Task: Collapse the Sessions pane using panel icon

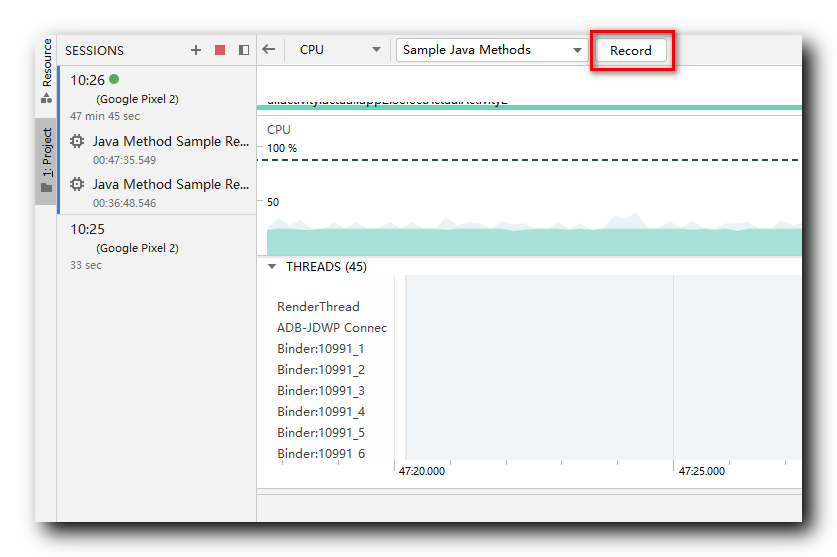Action: [x=244, y=50]
